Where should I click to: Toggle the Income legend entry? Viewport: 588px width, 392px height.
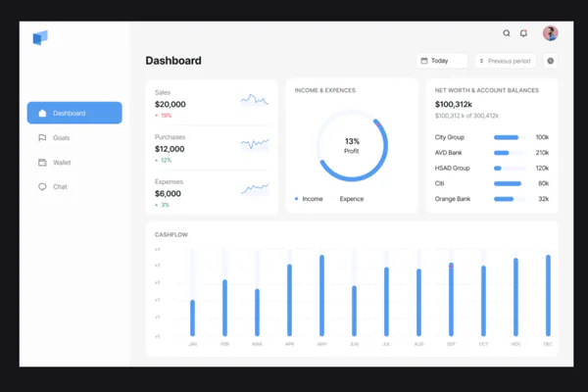click(309, 199)
